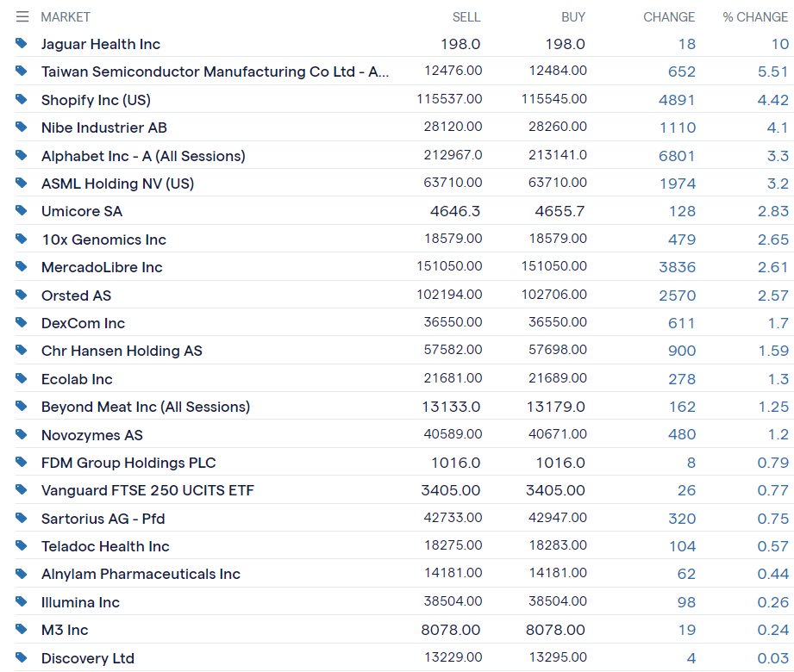
Task: Open the hamburger menu beside MARKET
Action: (22, 16)
